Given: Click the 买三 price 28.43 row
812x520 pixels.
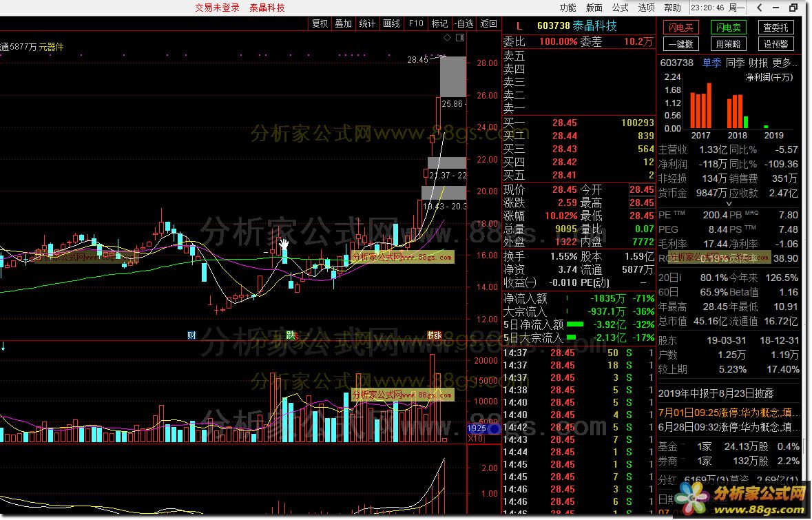Looking at the screenshot, I should [579, 149].
